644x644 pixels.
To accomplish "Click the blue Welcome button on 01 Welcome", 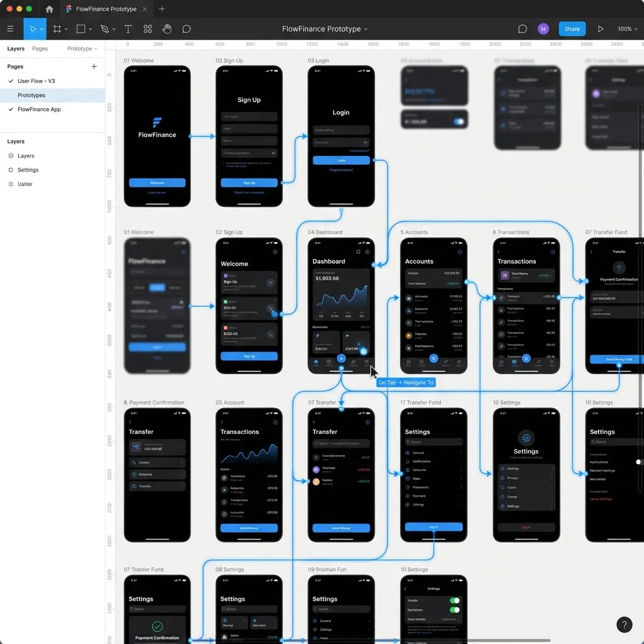I will 157,182.
